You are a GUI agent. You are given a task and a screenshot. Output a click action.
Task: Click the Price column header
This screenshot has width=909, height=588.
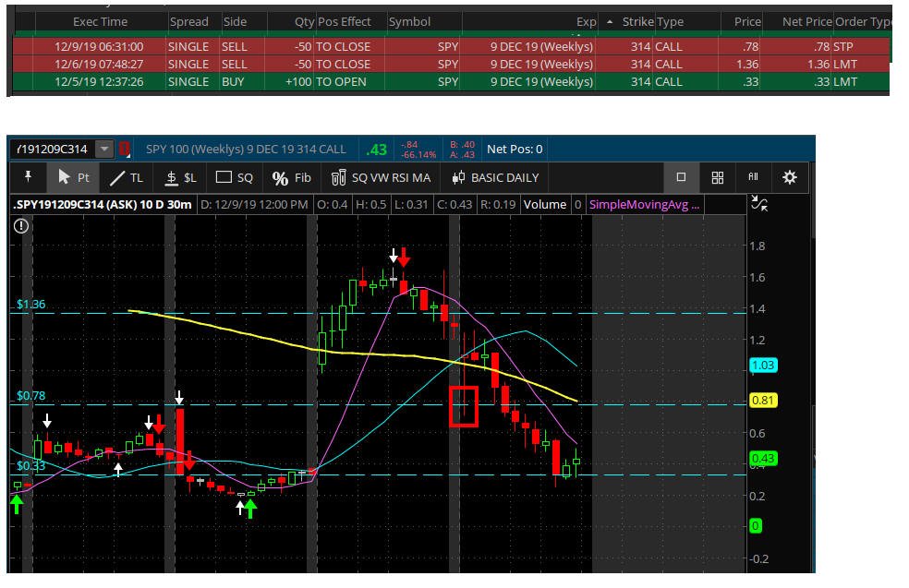tap(747, 22)
